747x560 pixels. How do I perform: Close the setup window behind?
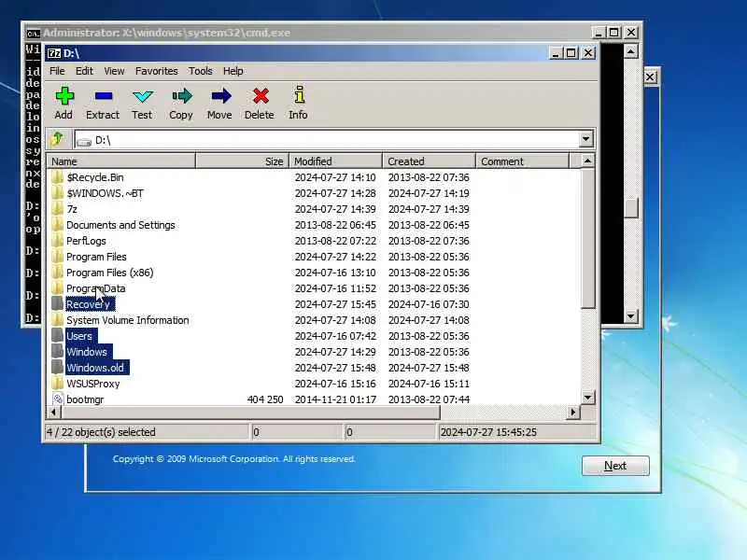tap(651, 77)
